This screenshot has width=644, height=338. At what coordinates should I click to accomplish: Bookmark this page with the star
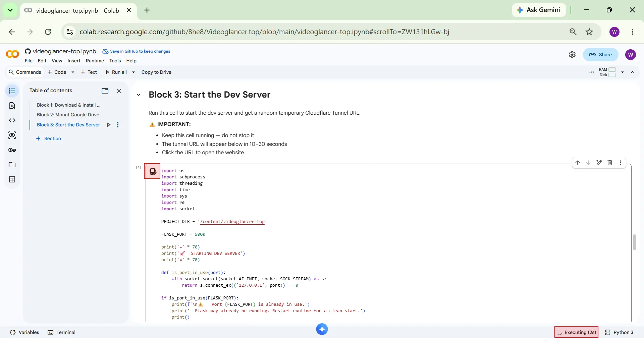coord(589,32)
